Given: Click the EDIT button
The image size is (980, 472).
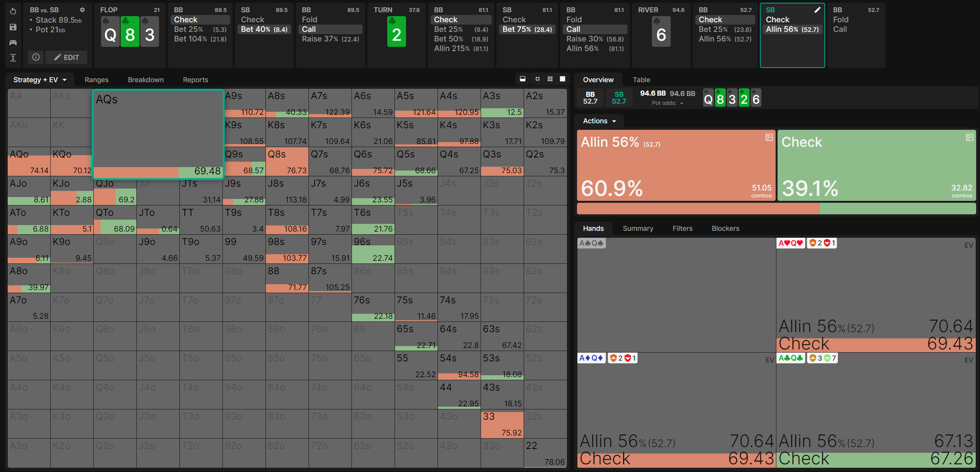Looking at the screenshot, I should tap(66, 57).
